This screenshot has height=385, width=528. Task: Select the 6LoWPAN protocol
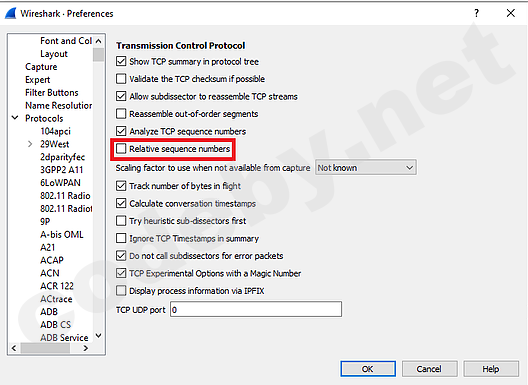pyautogui.click(x=60, y=183)
